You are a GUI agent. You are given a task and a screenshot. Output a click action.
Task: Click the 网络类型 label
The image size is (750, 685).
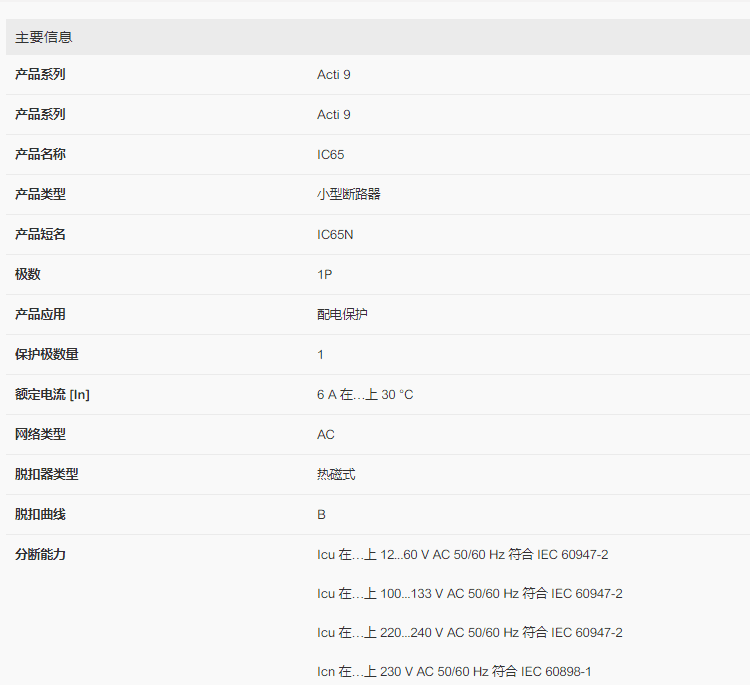40,434
